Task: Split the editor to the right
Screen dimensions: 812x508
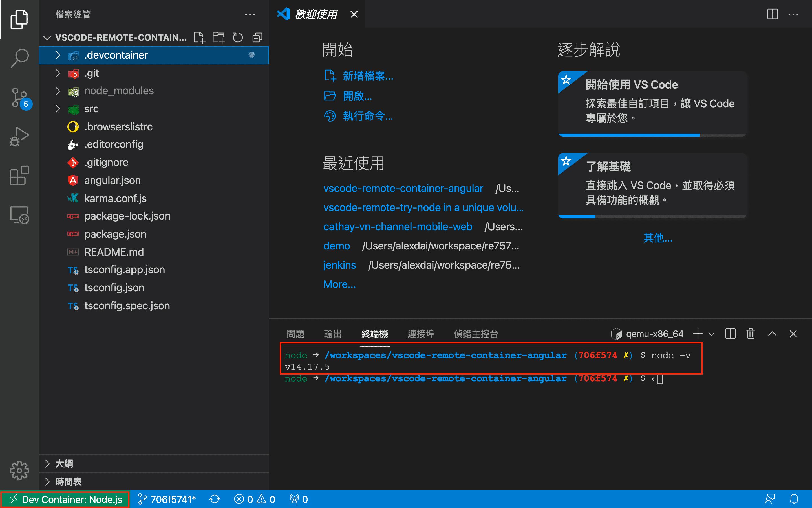Action: click(x=773, y=14)
